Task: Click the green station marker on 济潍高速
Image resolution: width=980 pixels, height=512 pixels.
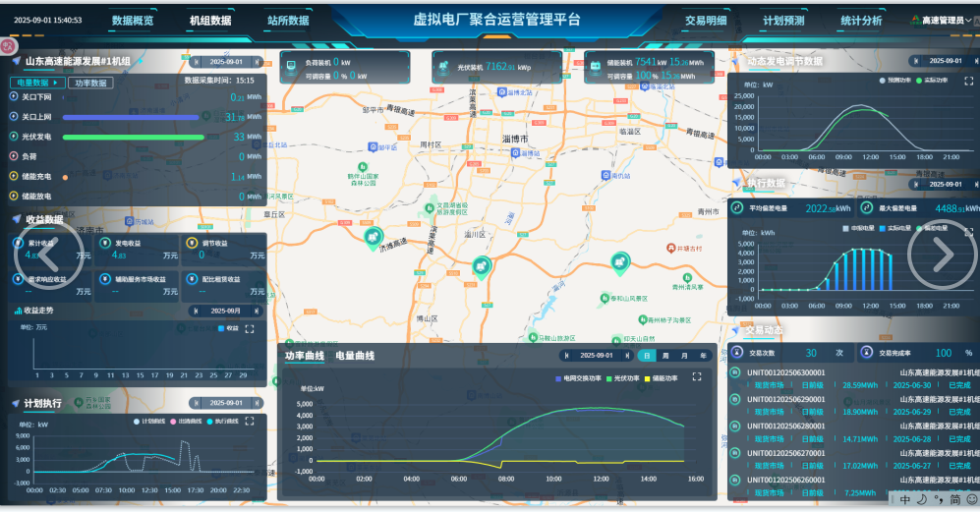Action: (x=373, y=236)
